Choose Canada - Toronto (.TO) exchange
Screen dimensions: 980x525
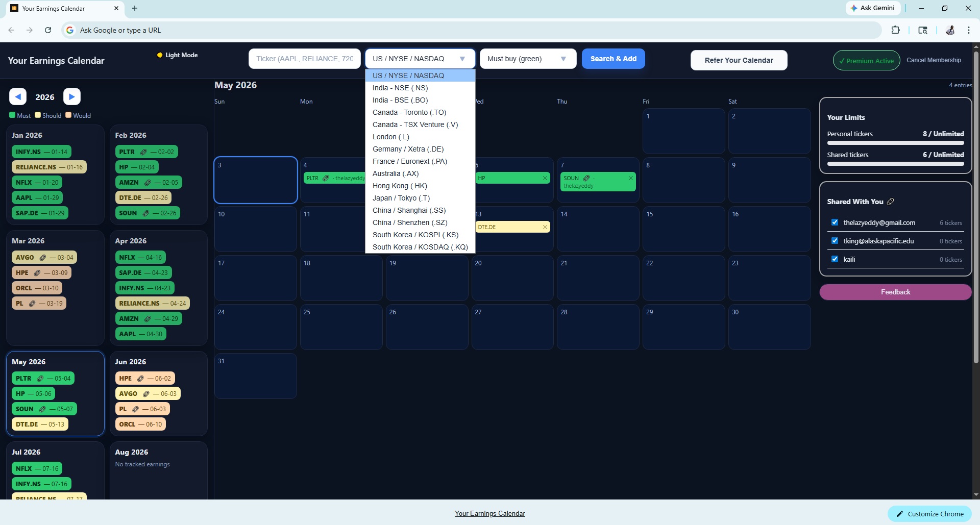(420, 112)
